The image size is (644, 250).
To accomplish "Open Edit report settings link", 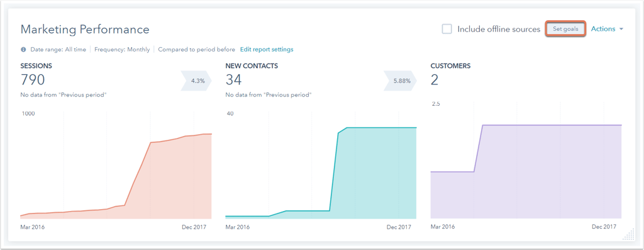I will 267,49.
